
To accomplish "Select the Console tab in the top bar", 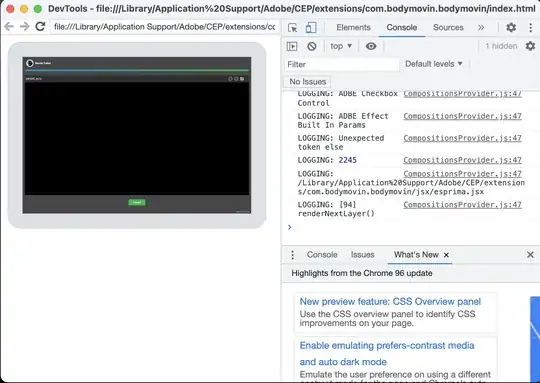I will [x=402, y=28].
